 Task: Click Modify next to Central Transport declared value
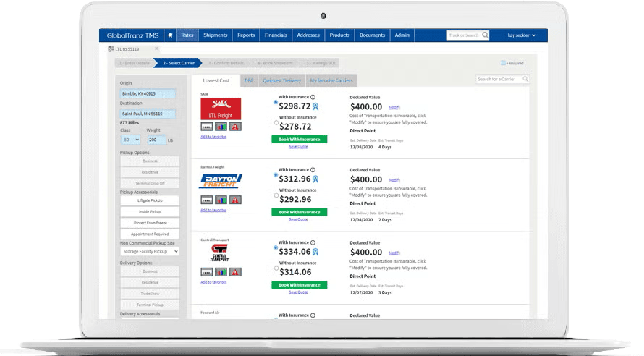(x=394, y=253)
